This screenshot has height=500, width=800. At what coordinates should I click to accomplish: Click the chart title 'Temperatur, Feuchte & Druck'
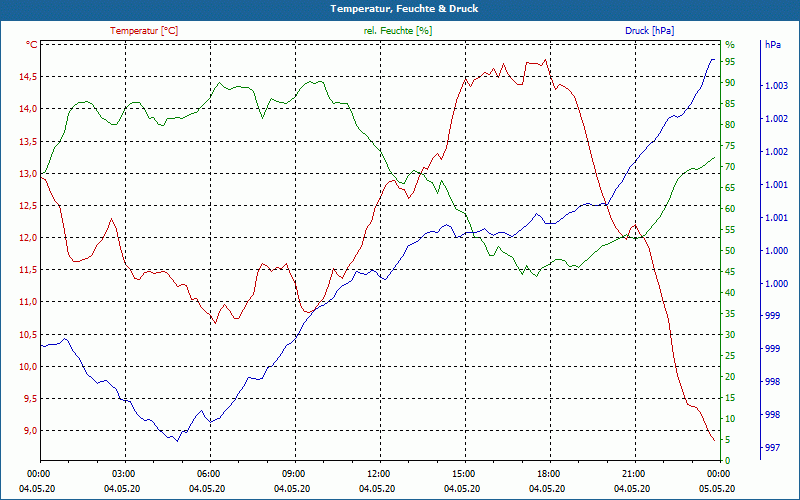click(x=404, y=9)
